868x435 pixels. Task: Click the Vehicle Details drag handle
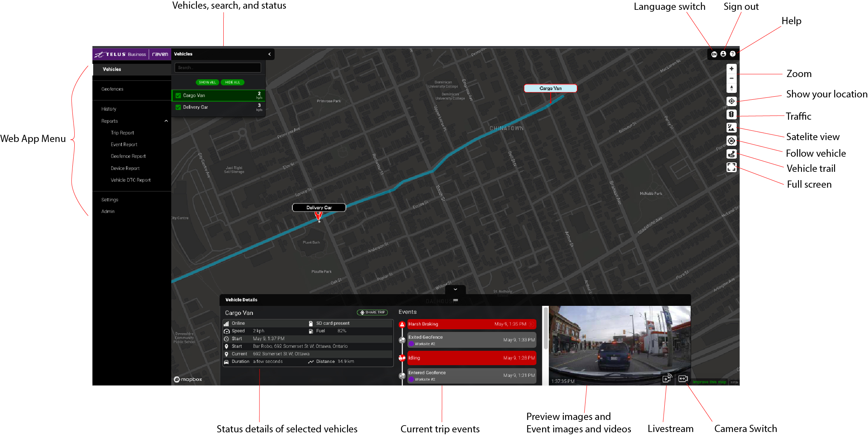[x=455, y=300]
